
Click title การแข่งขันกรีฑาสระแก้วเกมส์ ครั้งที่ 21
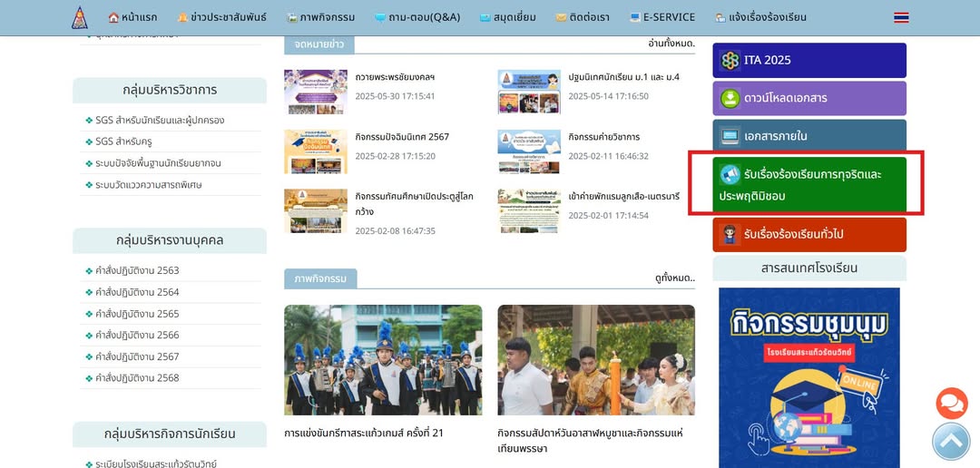[364, 433]
